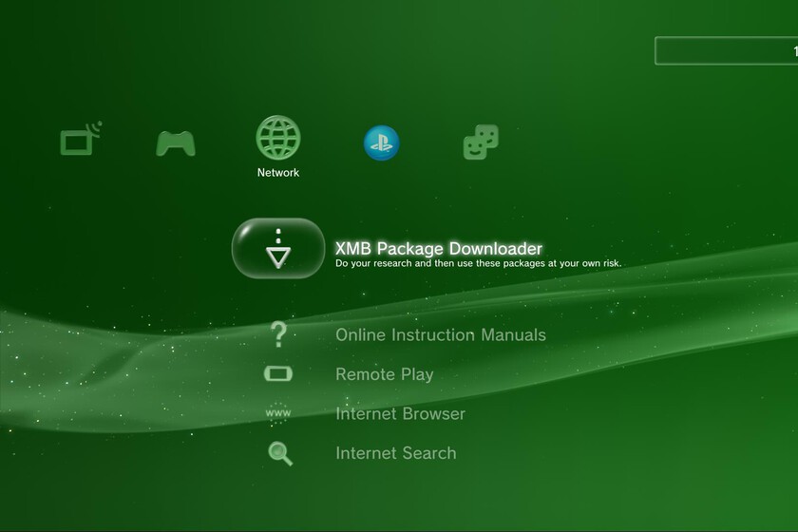The image size is (798, 532).
Task: Click the question mark help icon
Action: 278,334
